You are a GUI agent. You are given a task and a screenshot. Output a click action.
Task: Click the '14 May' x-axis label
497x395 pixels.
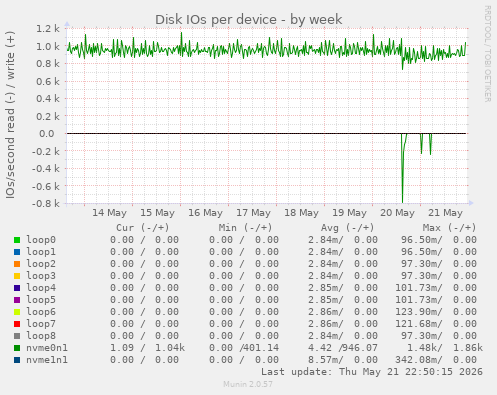tap(109, 213)
